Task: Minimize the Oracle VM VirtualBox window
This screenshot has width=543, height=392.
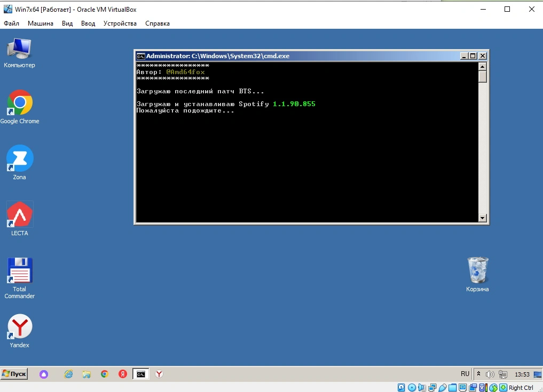Action: (x=483, y=10)
